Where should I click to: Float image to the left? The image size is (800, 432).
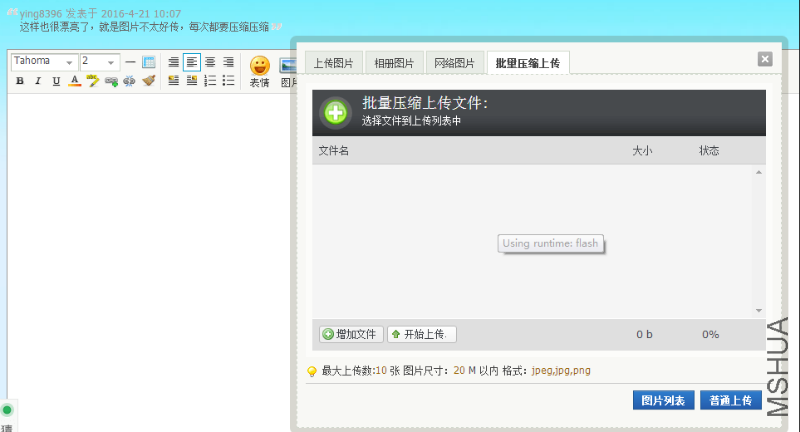tap(173, 81)
